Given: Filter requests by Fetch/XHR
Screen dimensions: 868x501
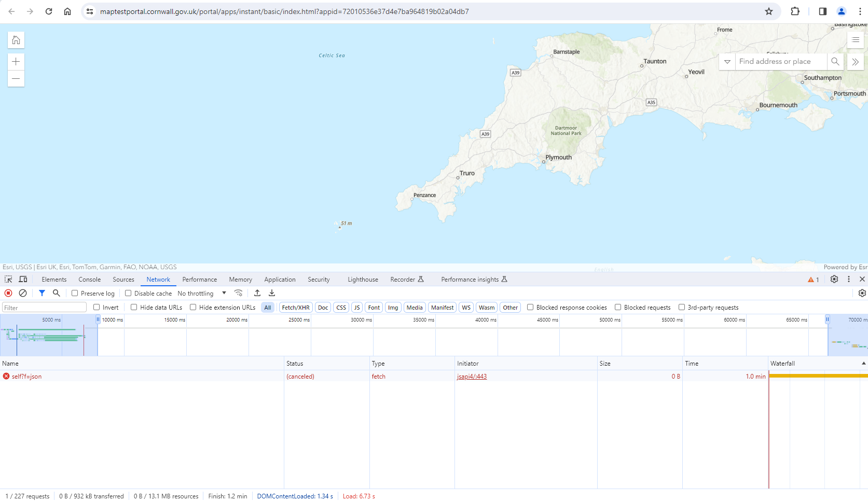Looking at the screenshot, I should click(296, 308).
